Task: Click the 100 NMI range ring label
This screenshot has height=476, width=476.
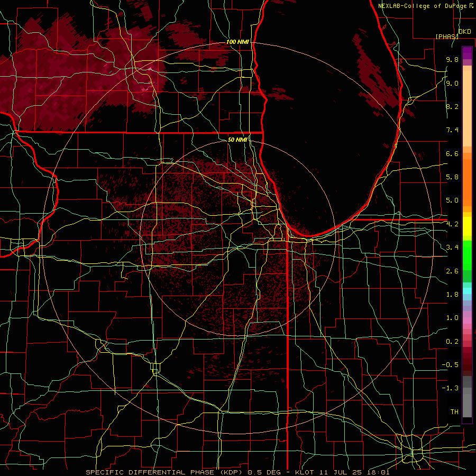Action: 237,42
